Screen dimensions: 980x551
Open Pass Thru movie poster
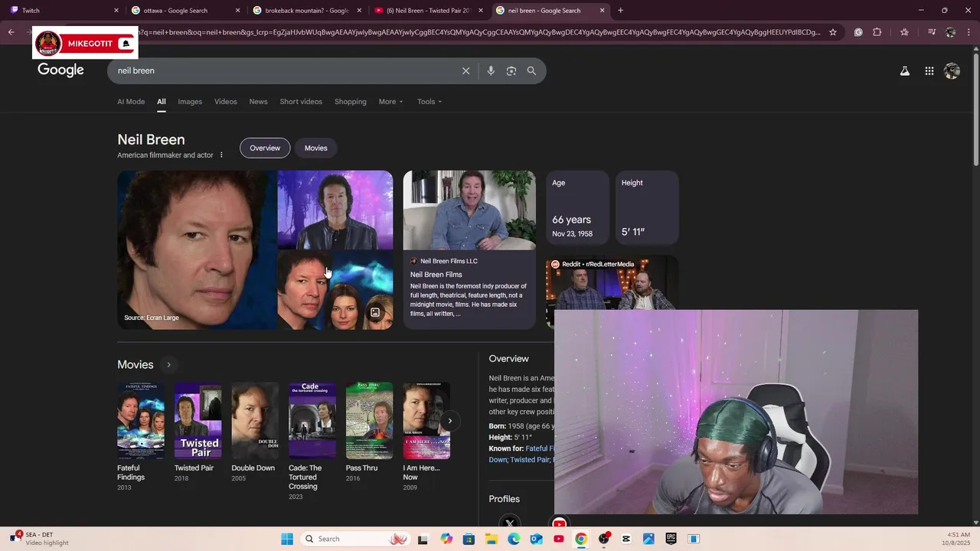click(x=369, y=421)
